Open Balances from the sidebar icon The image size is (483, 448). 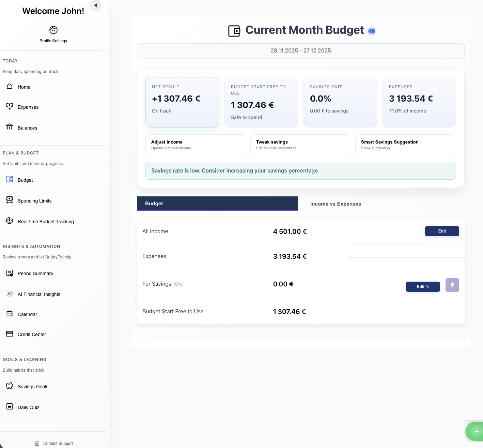click(9, 128)
